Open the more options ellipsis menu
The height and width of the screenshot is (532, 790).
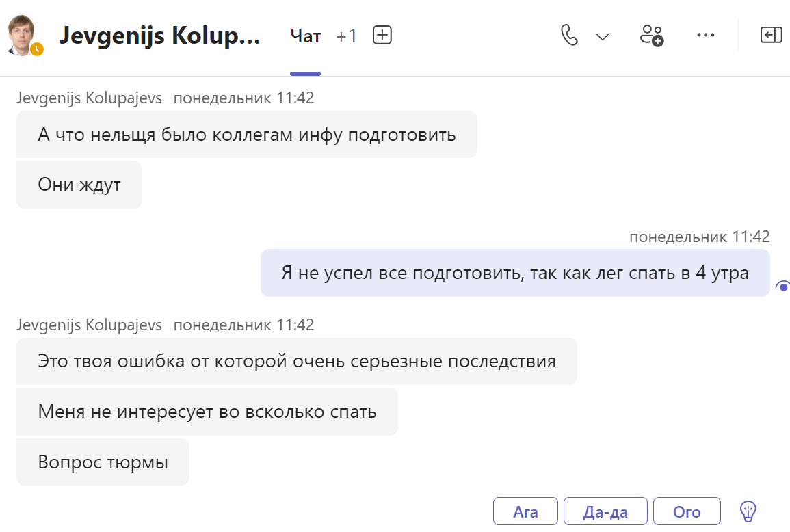tap(705, 35)
